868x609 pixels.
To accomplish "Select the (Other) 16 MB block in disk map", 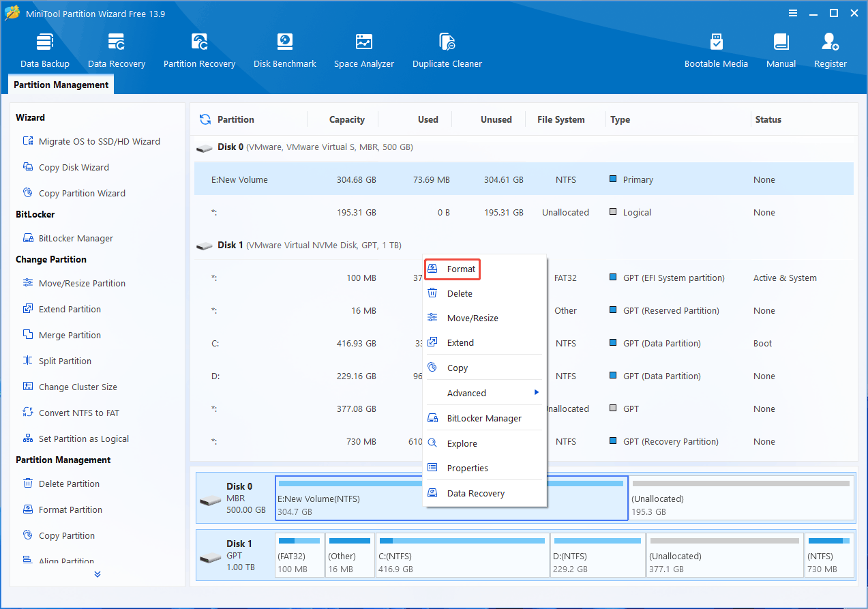I will (x=350, y=556).
